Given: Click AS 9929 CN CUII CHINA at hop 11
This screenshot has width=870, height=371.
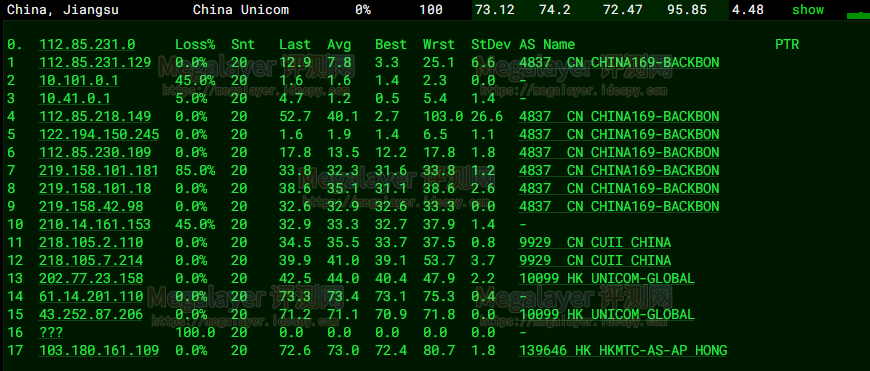Looking at the screenshot, I should click(x=595, y=242).
